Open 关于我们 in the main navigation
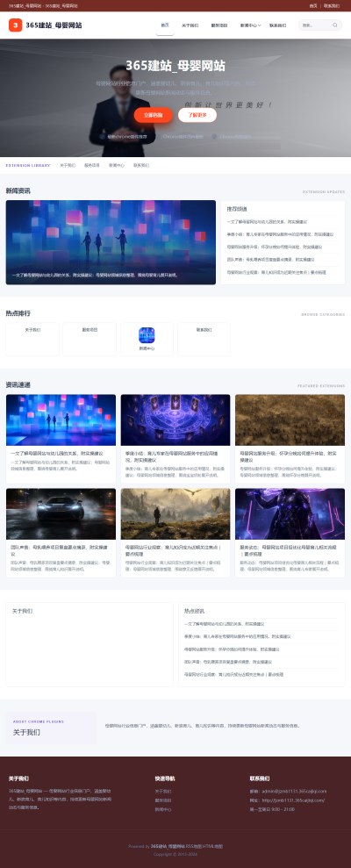Screen dimensions: 351x868 [x=190, y=25]
